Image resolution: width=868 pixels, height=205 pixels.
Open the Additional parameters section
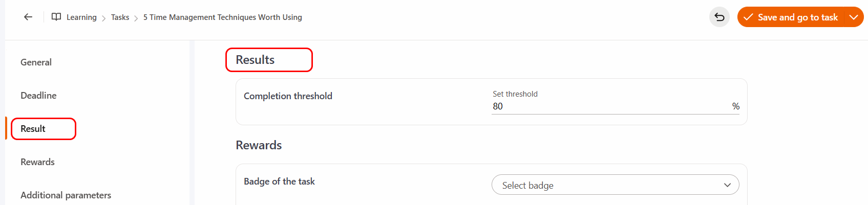[66, 195]
